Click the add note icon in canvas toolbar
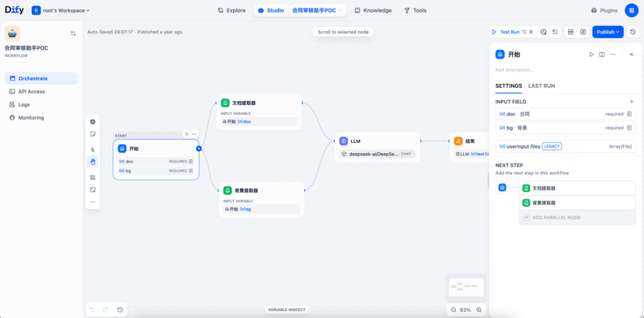The image size is (644, 318). [93, 134]
